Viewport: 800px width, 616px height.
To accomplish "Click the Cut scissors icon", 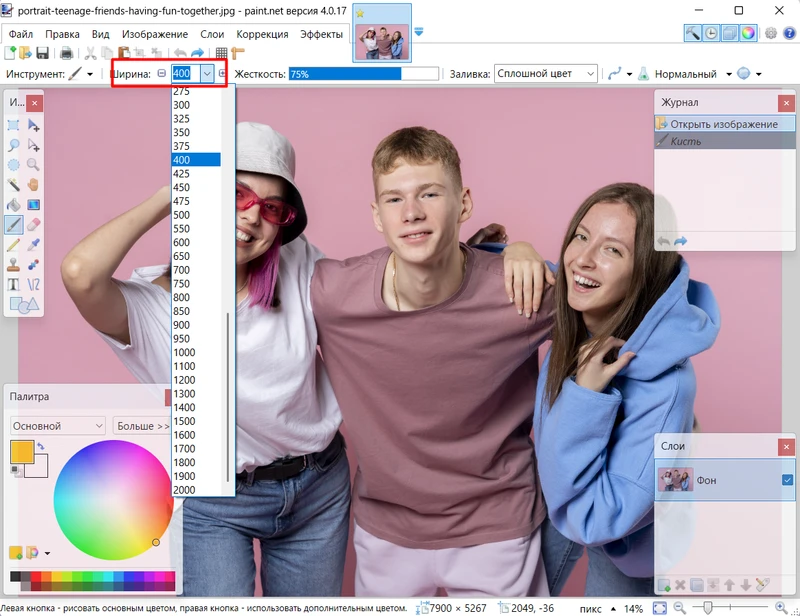I will click(x=90, y=53).
